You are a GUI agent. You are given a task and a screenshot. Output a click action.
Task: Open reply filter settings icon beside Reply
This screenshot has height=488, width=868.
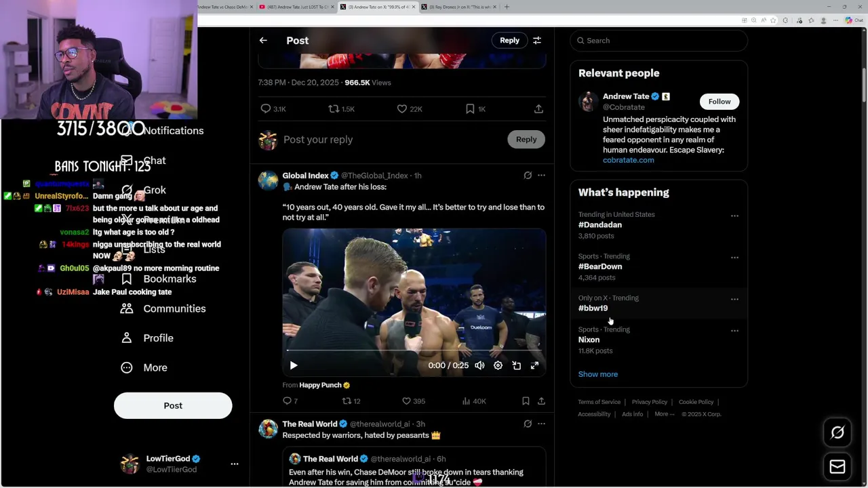[537, 41]
